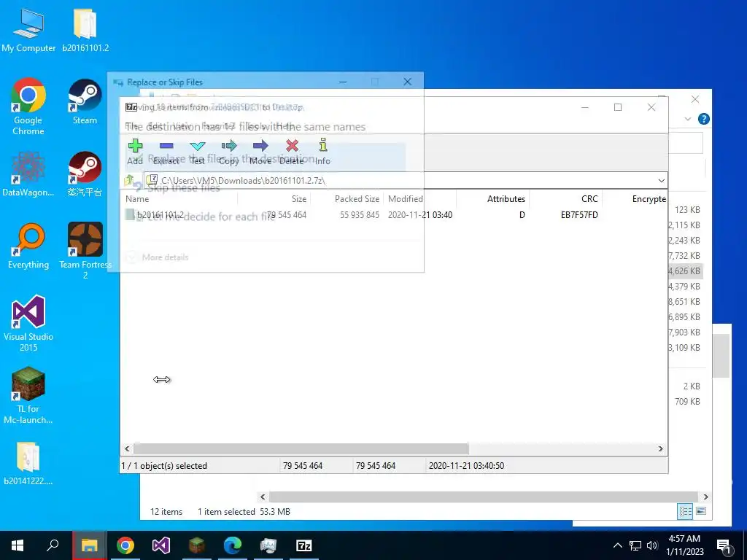This screenshot has height=560, width=747.
Task: Expand the File Explorer ribbon chevron
Action: (x=687, y=119)
